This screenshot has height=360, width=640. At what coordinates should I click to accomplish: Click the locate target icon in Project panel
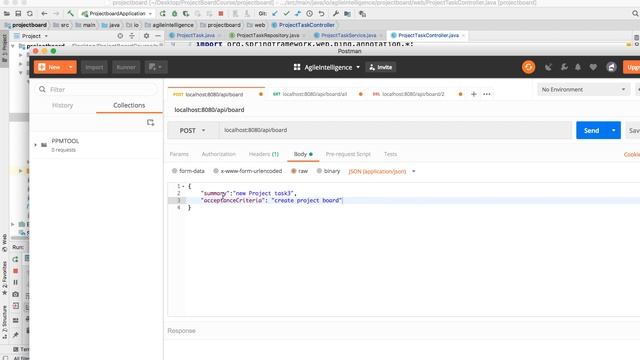pos(120,36)
